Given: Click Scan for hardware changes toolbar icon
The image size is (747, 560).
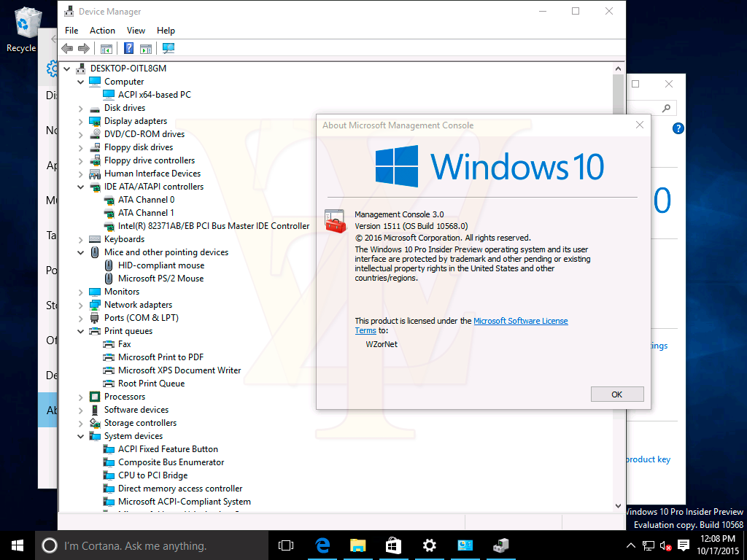Looking at the screenshot, I should 169,49.
